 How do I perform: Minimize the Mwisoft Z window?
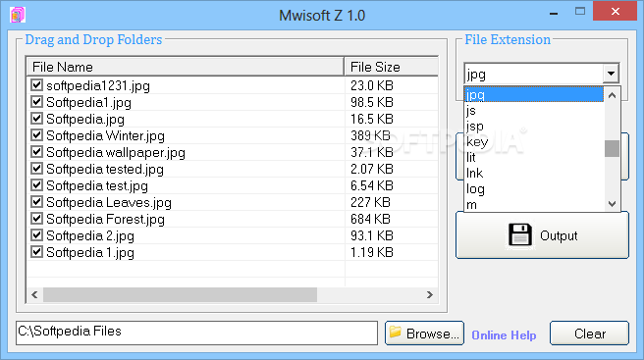coord(554,13)
